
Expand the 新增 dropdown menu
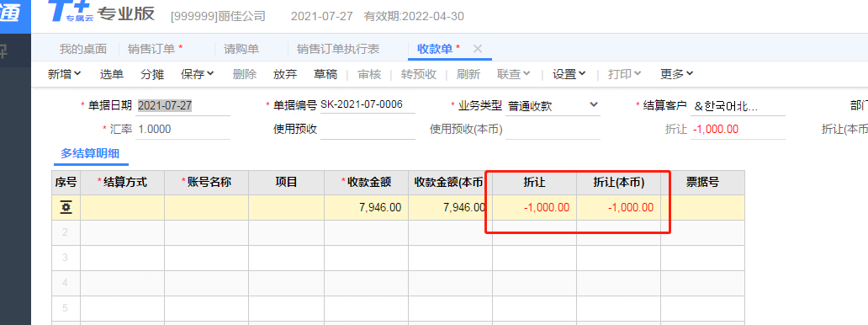tap(65, 74)
